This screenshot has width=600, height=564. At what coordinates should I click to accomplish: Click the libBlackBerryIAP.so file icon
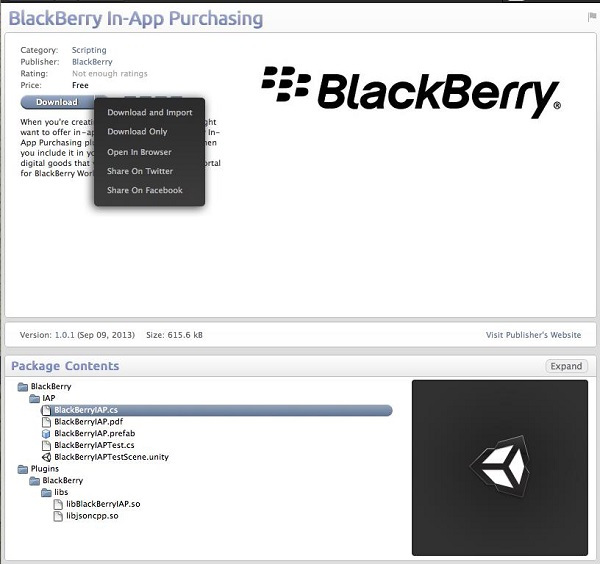(58, 504)
